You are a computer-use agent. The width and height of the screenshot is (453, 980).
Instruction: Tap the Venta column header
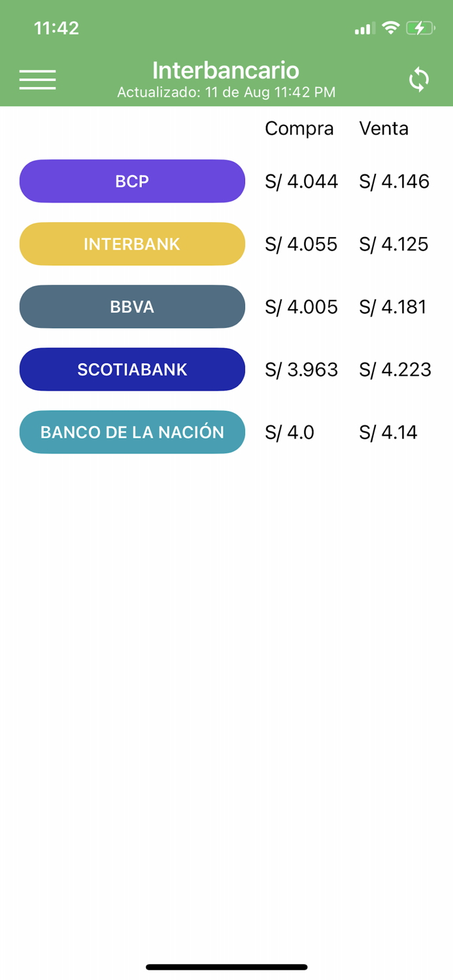point(384,128)
